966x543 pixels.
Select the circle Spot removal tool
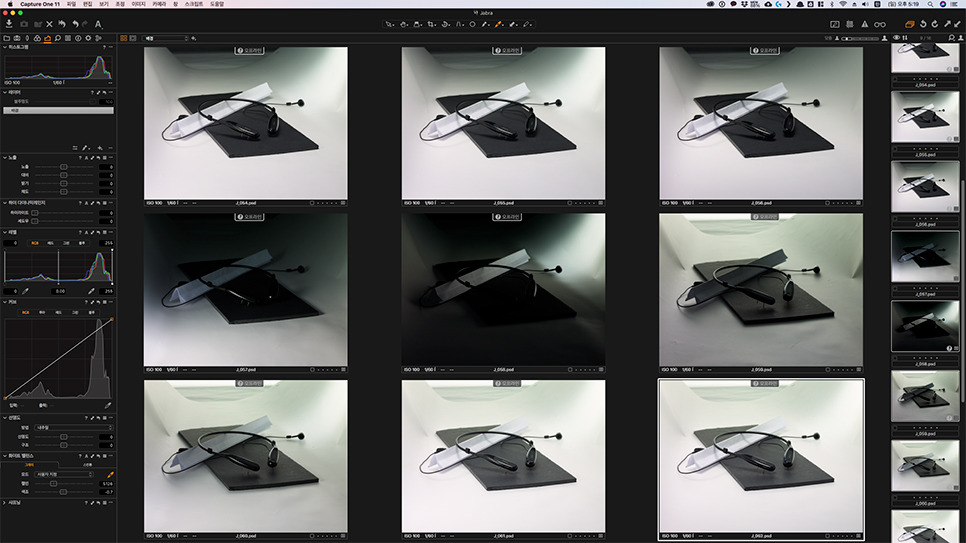click(473, 25)
